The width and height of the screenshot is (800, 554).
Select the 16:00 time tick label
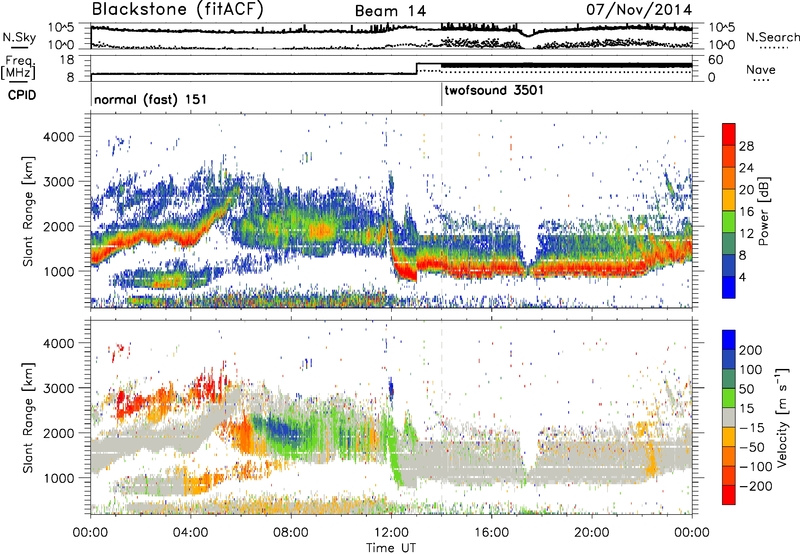click(x=491, y=533)
